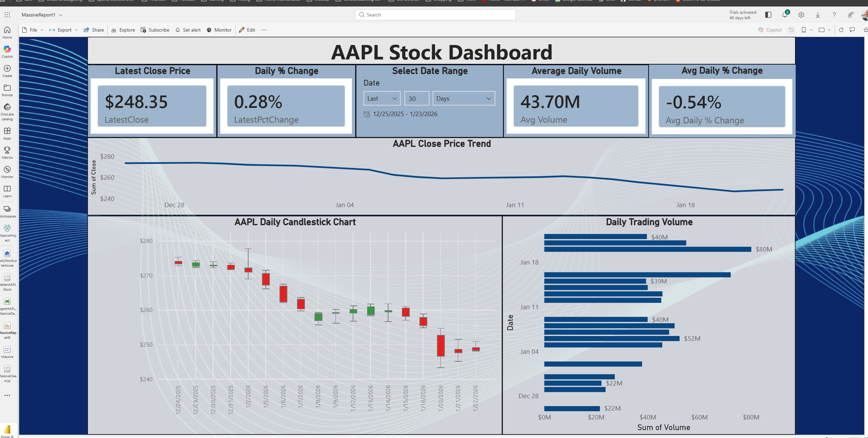Screen dimensions: 868x438
Task: Click the bar labeled $52M
Action: pos(612,338)
